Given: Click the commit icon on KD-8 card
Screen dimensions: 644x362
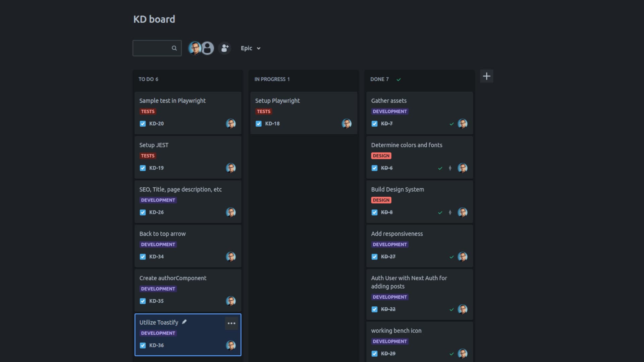Looking at the screenshot, I should [x=450, y=213].
